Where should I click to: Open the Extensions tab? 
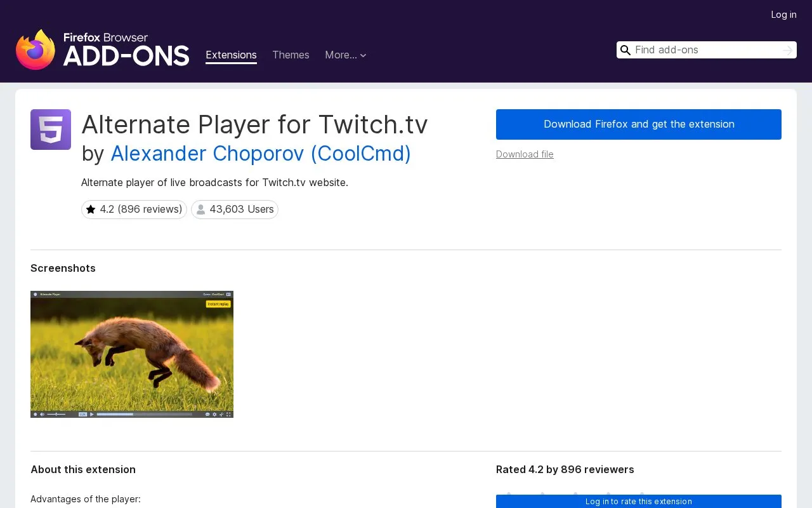pyautogui.click(x=231, y=55)
